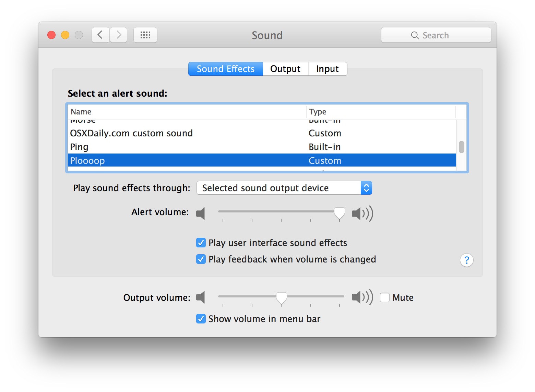Open Help via the question mark button

click(x=466, y=260)
